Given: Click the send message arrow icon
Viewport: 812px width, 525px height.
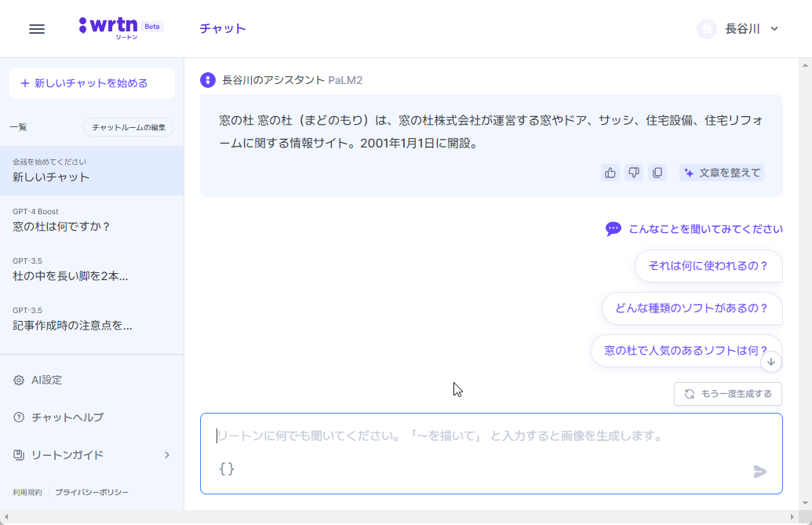Looking at the screenshot, I should click(x=759, y=472).
